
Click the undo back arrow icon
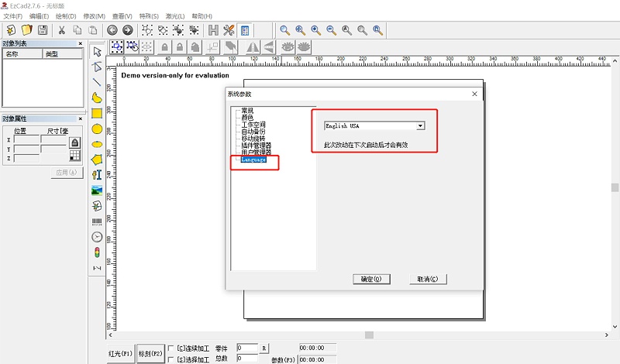112,30
